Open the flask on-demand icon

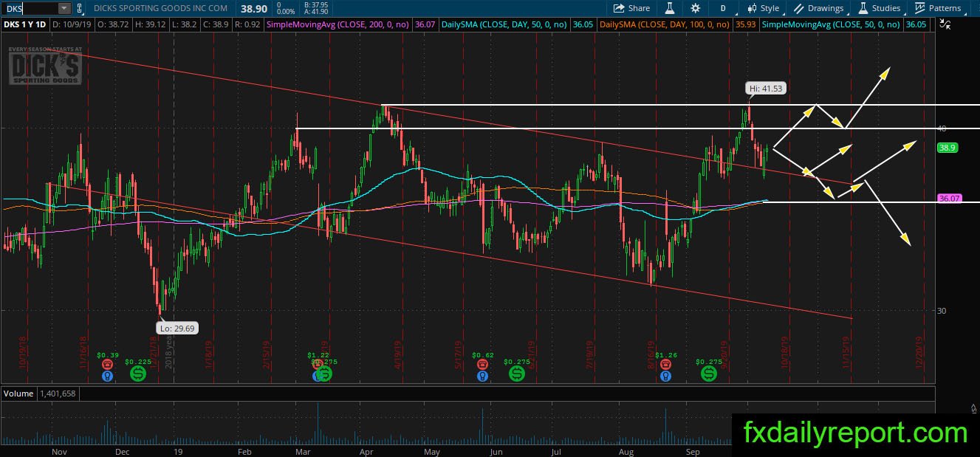pos(670,8)
